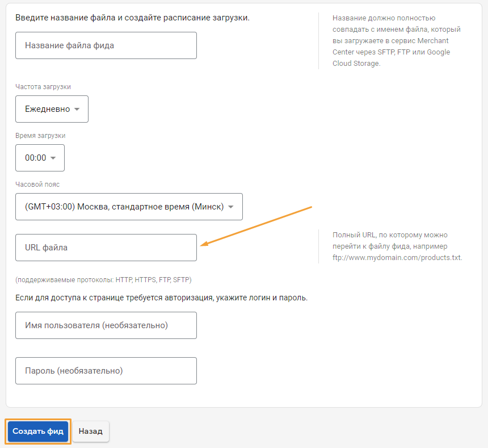Go back with the Назад button
The width and height of the screenshot is (488, 448).
[x=91, y=432]
